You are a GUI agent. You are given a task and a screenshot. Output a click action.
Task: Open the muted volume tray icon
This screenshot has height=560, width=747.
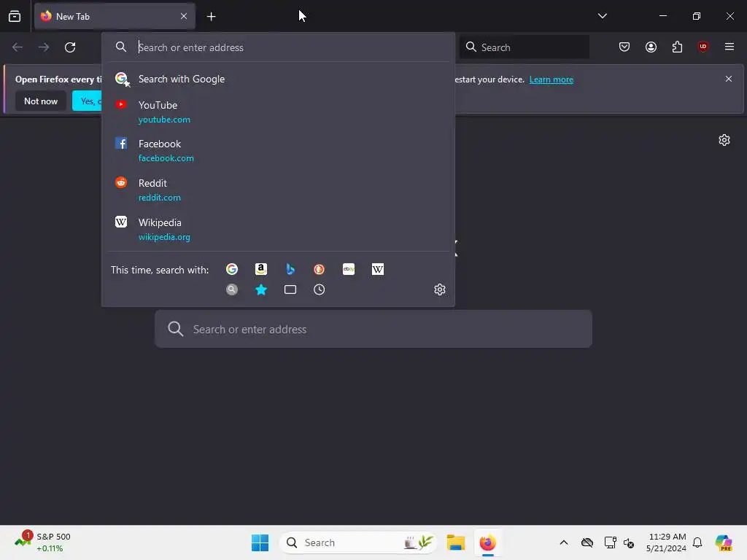[x=629, y=542]
